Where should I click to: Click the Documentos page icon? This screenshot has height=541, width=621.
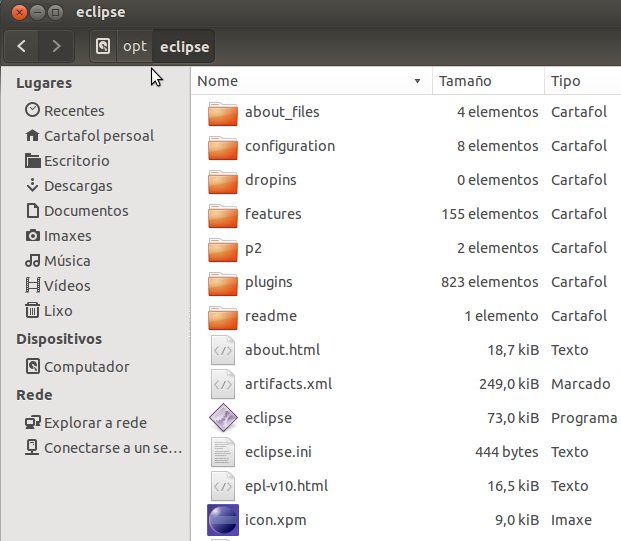coord(32,211)
